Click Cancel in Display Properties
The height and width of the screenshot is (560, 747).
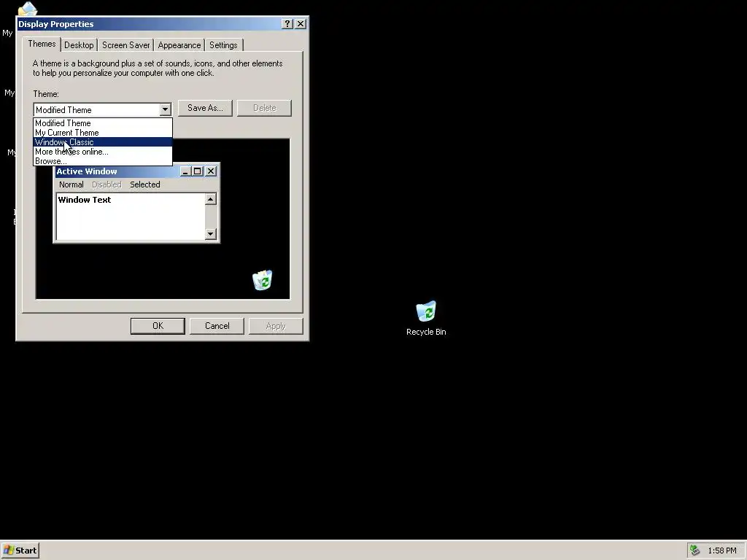(217, 326)
